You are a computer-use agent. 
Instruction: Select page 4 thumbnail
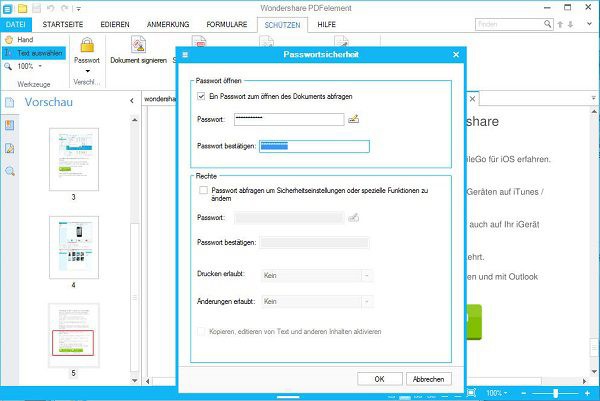74,247
